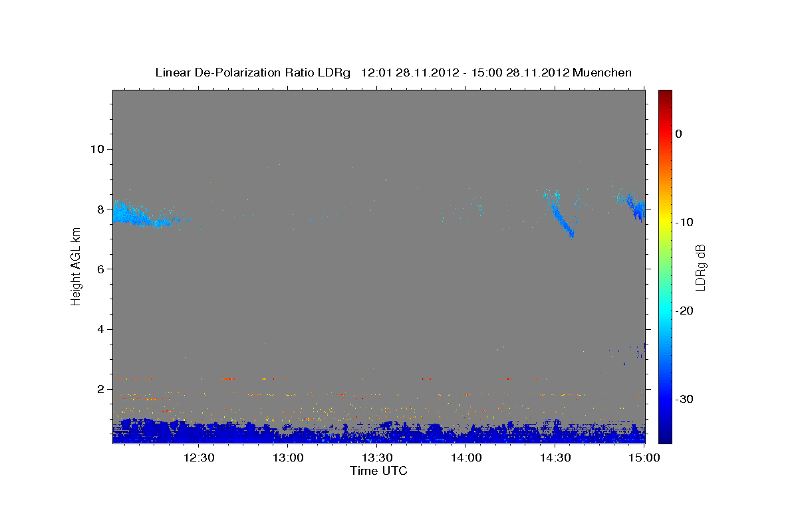
Task: Select the 12:30 time tick label
Action: point(199,458)
